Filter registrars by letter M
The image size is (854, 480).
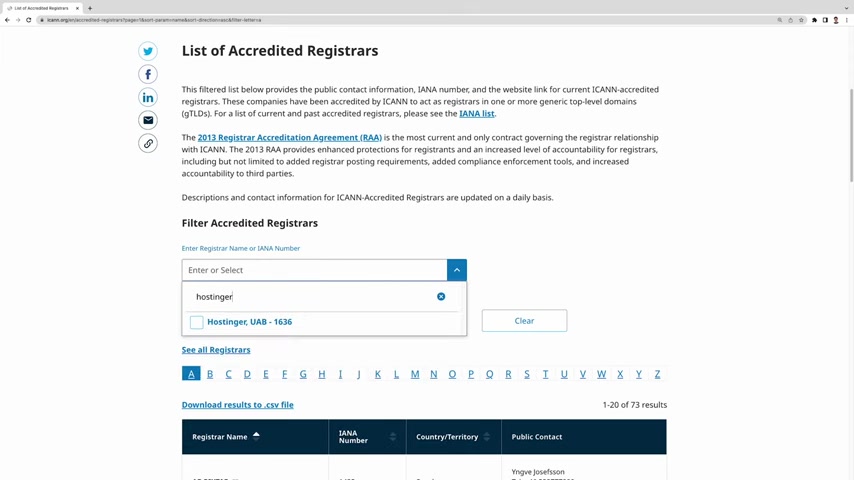click(415, 374)
